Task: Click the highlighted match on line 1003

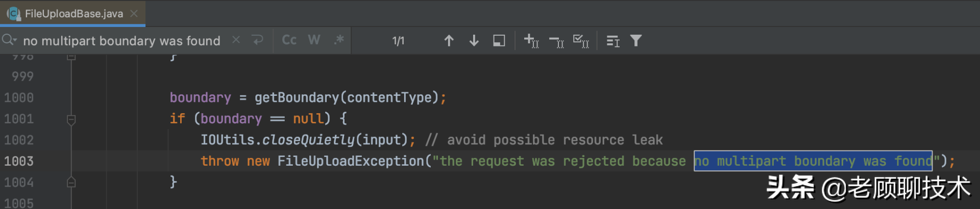Action: point(813,161)
